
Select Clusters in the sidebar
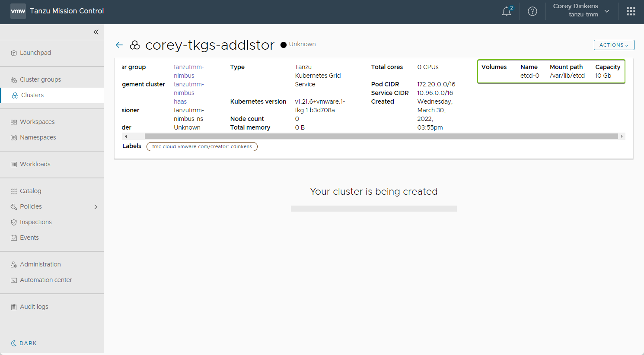[x=32, y=95]
